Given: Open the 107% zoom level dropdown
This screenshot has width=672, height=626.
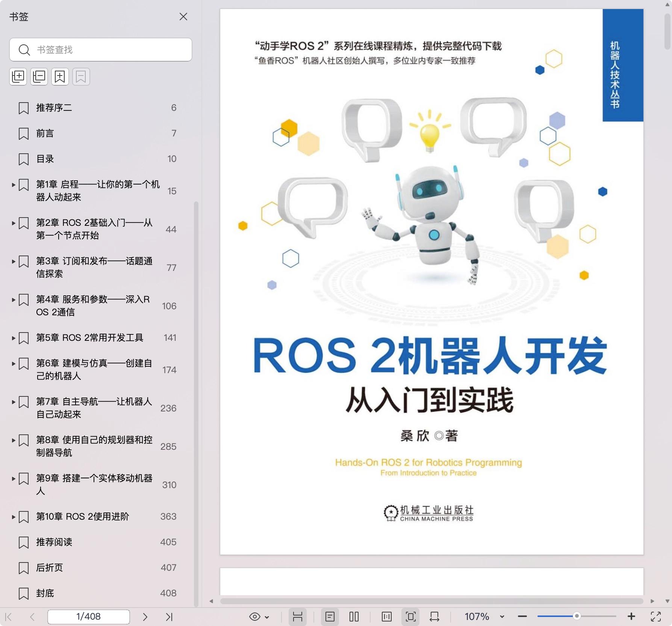Looking at the screenshot, I should coord(502,617).
